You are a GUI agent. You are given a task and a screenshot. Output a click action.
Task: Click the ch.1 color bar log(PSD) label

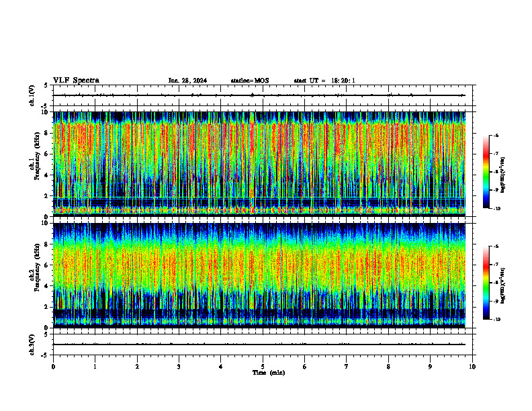[x=503, y=175]
